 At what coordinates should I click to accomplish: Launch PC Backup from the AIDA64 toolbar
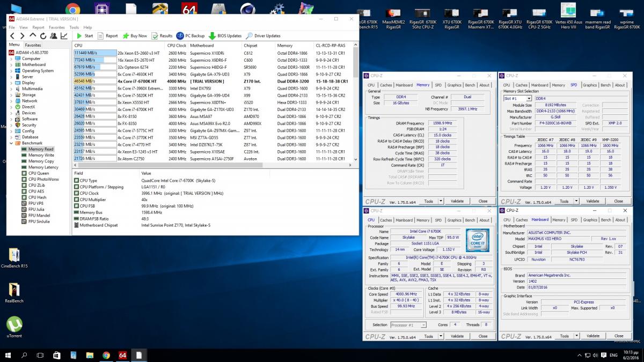(x=191, y=36)
